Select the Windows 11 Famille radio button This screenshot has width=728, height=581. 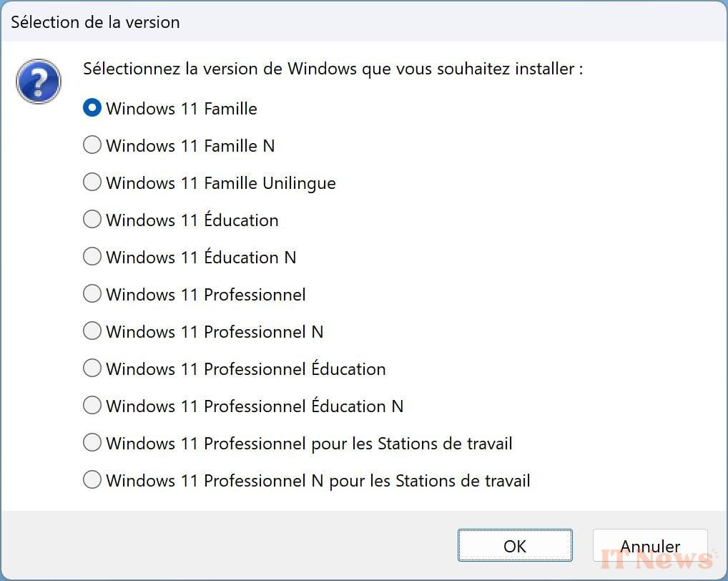point(92,108)
